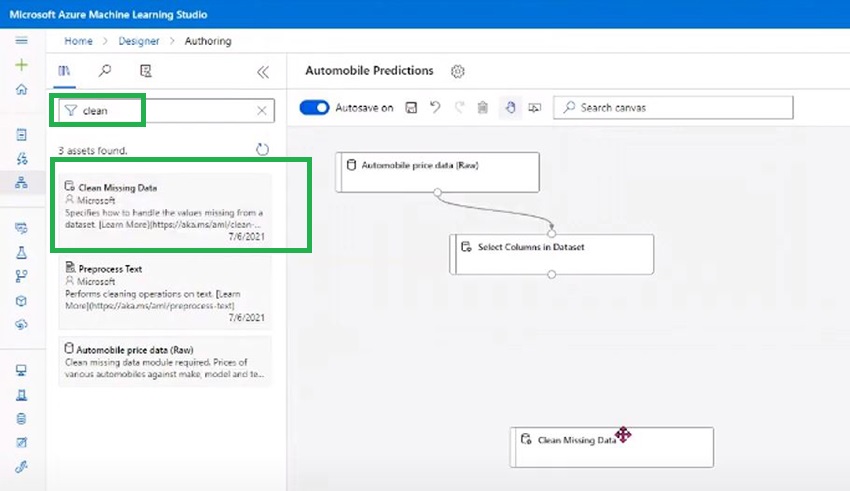Switch to asset library tab icon
Viewport: 850px width, 491px height.
click(x=64, y=71)
